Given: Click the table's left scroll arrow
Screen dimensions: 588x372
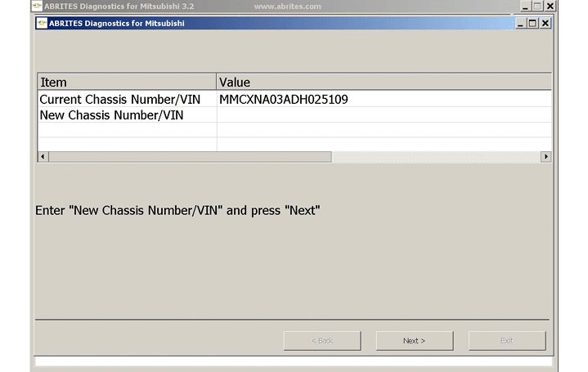Looking at the screenshot, I should [43, 156].
